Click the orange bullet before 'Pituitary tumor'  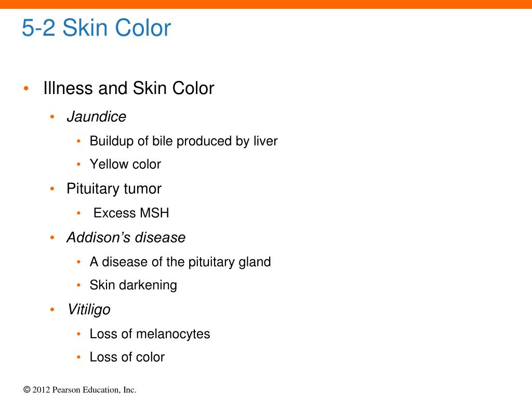click(x=52, y=189)
